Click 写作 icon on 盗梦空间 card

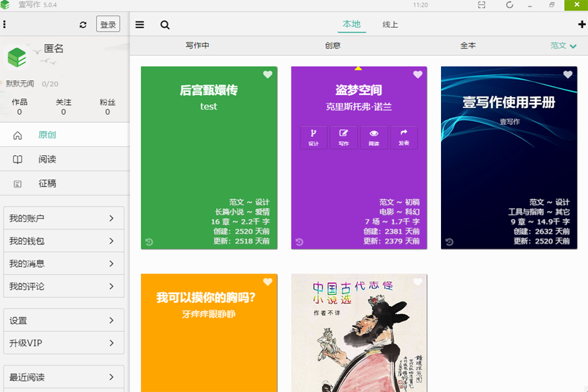click(x=343, y=138)
